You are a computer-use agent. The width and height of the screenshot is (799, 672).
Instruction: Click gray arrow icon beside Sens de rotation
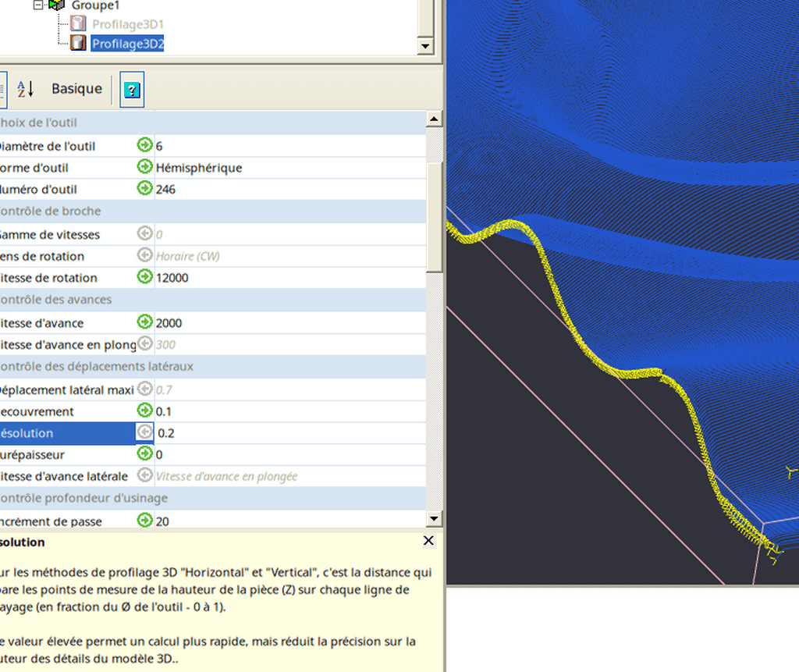click(x=144, y=255)
